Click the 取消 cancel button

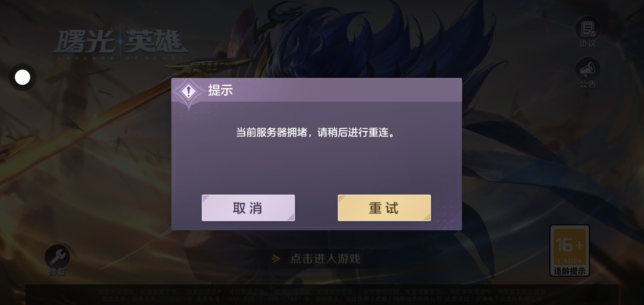click(248, 208)
